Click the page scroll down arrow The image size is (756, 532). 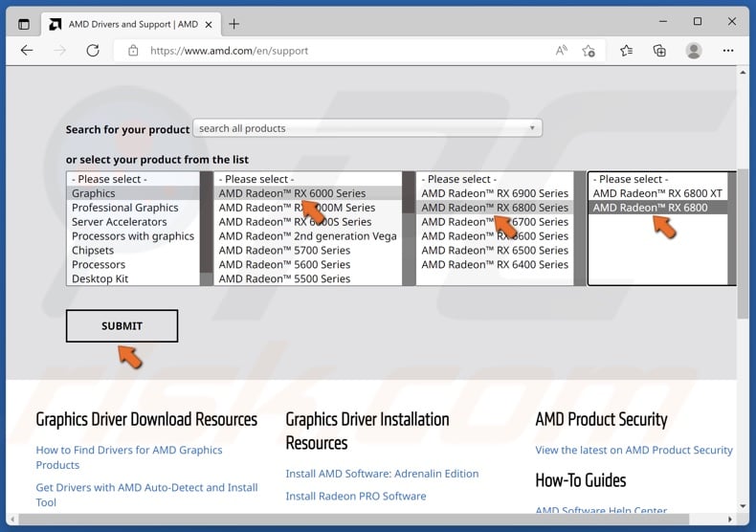[x=743, y=506]
